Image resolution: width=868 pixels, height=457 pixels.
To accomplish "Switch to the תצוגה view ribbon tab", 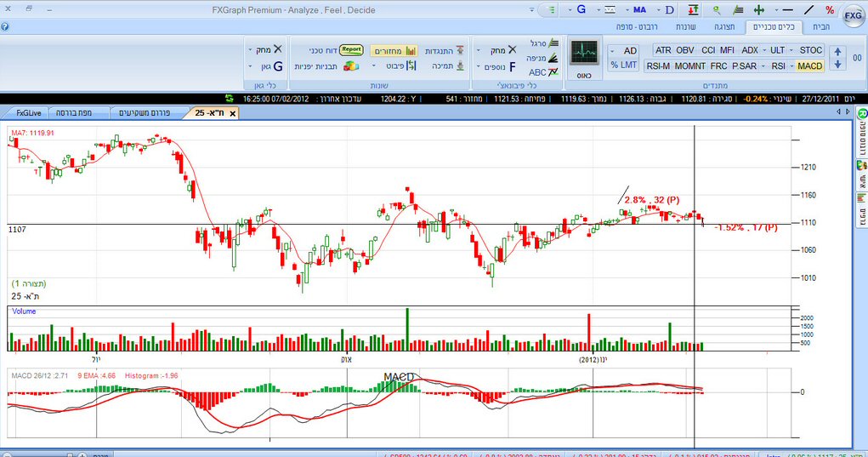I will click(724, 26).
